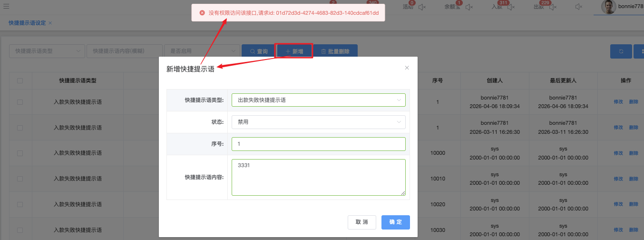Click the 快捷提示语内容 textarea containing 3331
The image size is (644, 240).
[x=318, y=177]
